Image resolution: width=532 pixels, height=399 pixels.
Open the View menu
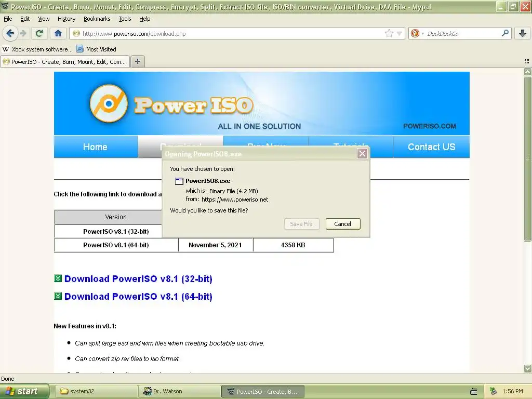tap(44, 19)
